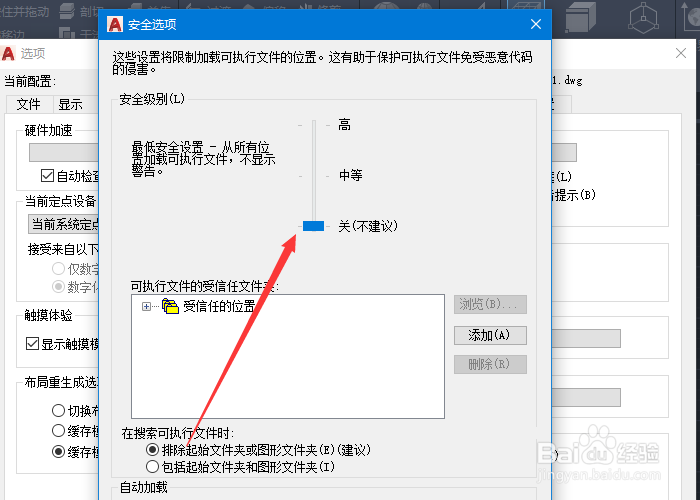The image size is (700, 500).
Task: Click the 最低安全设置 description text
Action: 203,159
